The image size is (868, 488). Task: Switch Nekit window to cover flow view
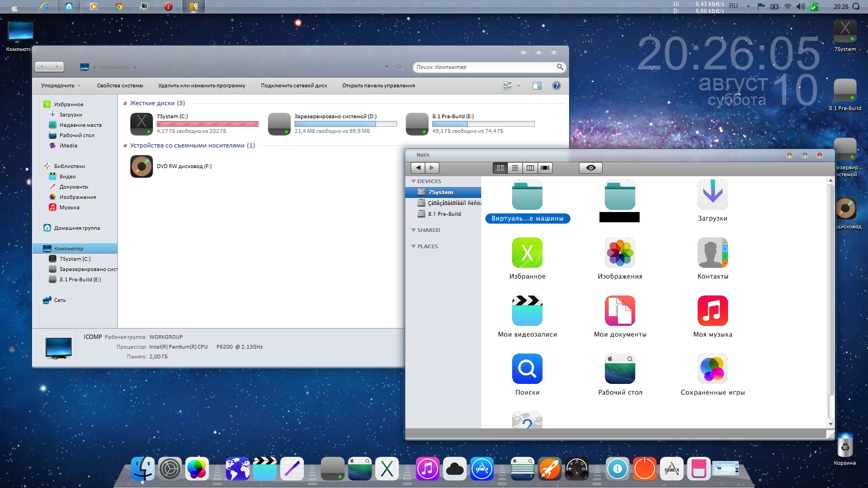545,168
